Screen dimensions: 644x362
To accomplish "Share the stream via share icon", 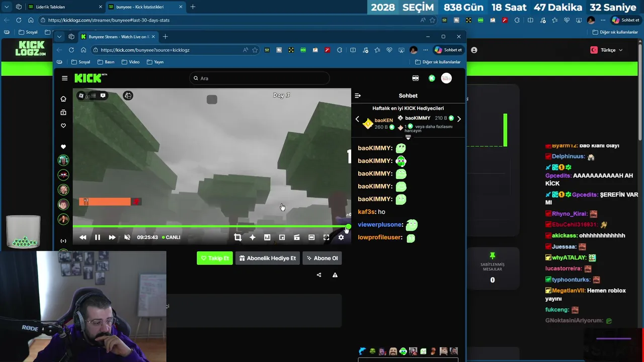I will pyautogui.click(x=319, y=275).
